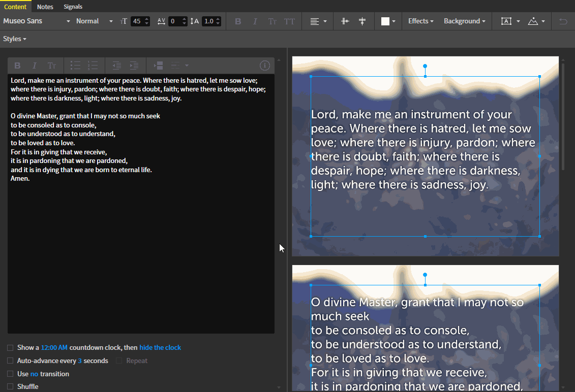Select the first slide preview 'Lord, make me'
The width and height of the screenshot is (575, 392).
[426, 156]
